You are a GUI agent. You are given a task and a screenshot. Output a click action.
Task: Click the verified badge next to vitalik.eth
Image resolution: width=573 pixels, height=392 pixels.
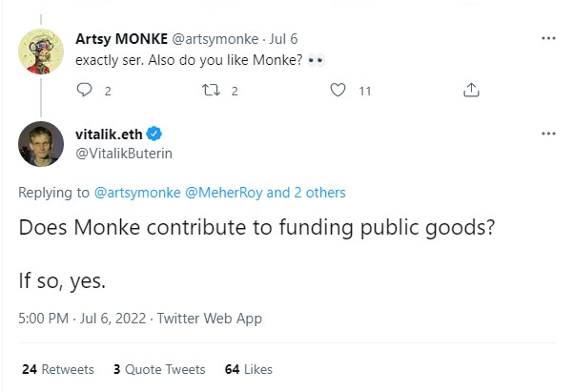tap(153, 134)
